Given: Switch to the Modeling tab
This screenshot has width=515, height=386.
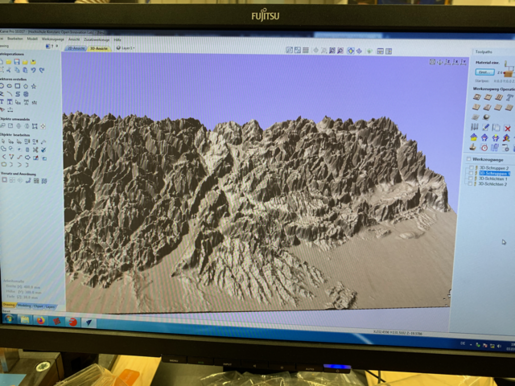Looking at the screenshot, I should [x=24, y=305].
